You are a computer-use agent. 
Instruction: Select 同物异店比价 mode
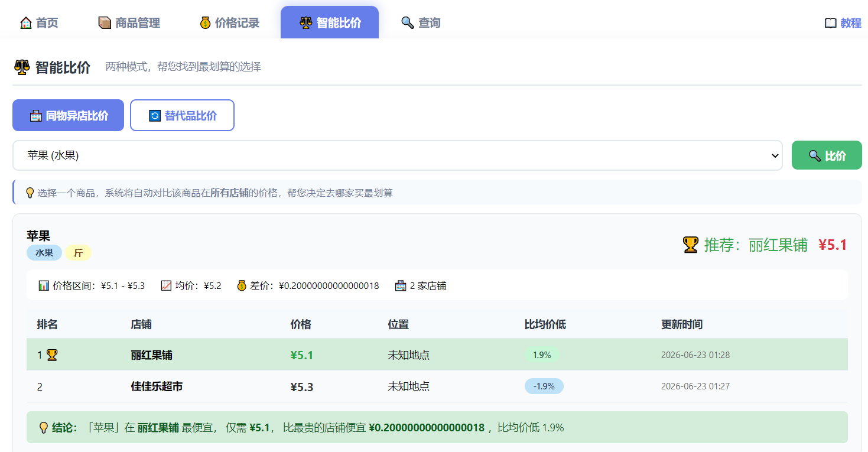point(68,115)
